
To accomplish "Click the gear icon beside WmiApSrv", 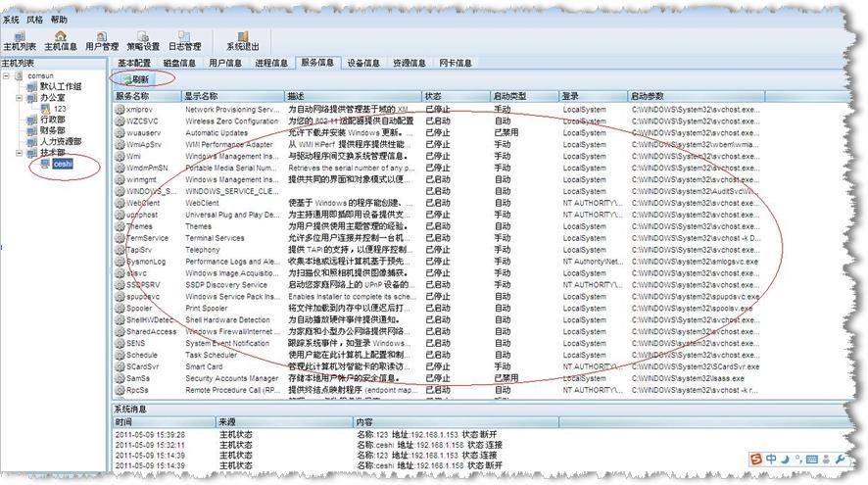I will tap(120, 144).
